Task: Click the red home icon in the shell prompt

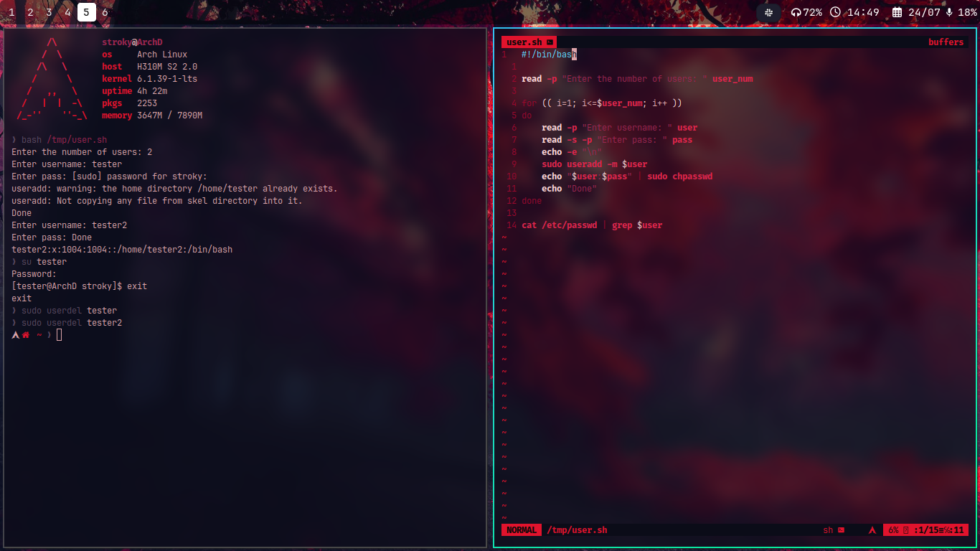Action: (x=26, y=335)
